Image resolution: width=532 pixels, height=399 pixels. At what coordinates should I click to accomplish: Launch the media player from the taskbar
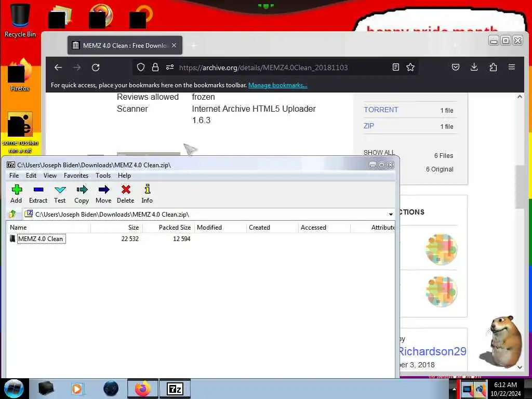tap(77, 389)
